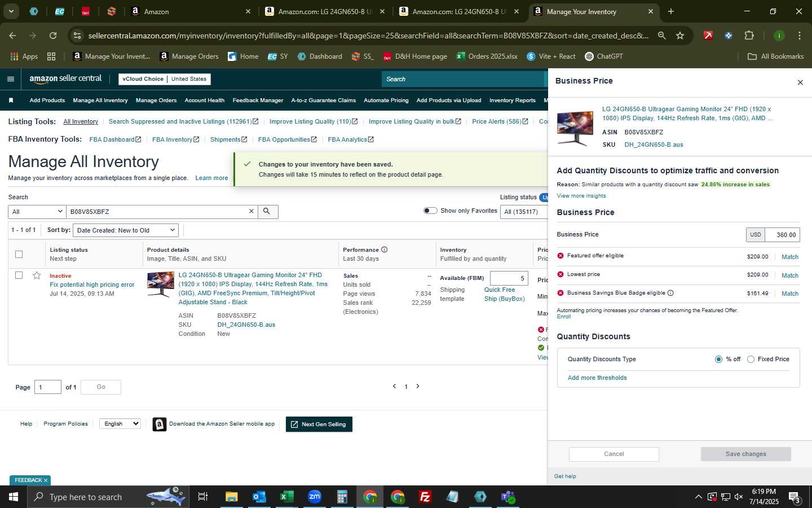This screenshot has height=508, width=812.
Task: Click the Page number input field
Action: coord(48,387)
